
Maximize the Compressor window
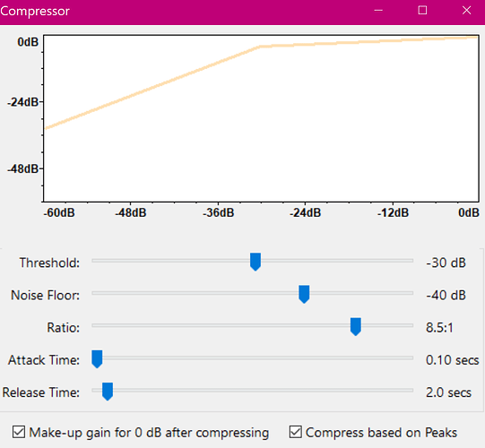coord(422,11)
